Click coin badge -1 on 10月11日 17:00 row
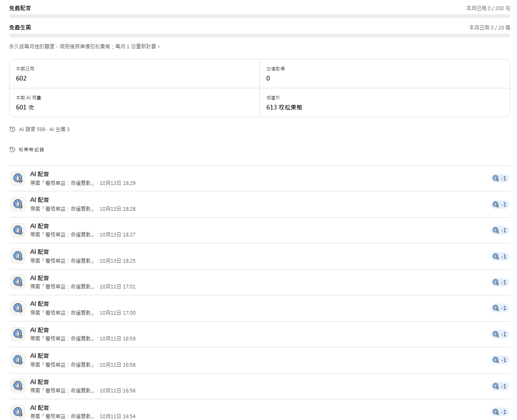The image size is (517, 420). (x=500, y=308)
